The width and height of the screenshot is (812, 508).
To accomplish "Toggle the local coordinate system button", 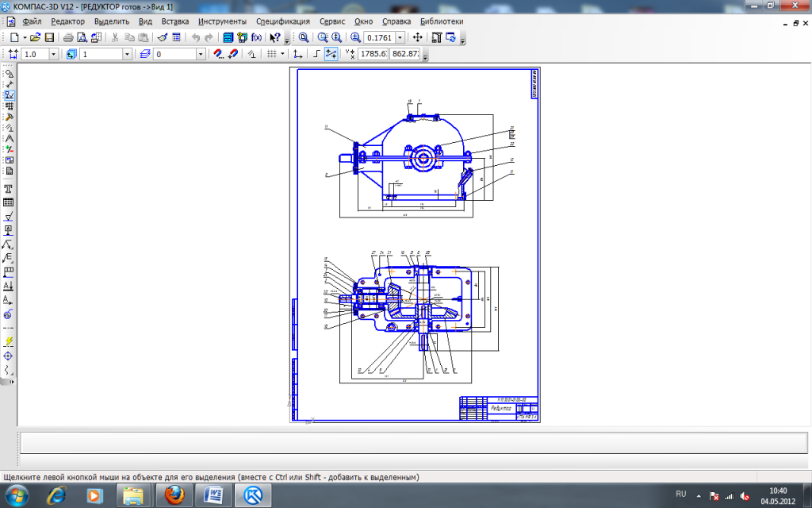I will click(298, 54).
